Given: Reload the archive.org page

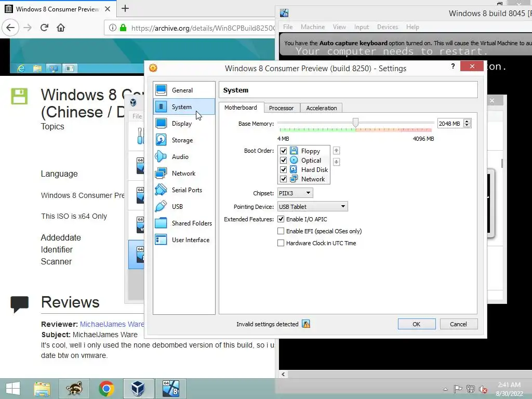Looking at the screenshot, I should coord(44,28).
